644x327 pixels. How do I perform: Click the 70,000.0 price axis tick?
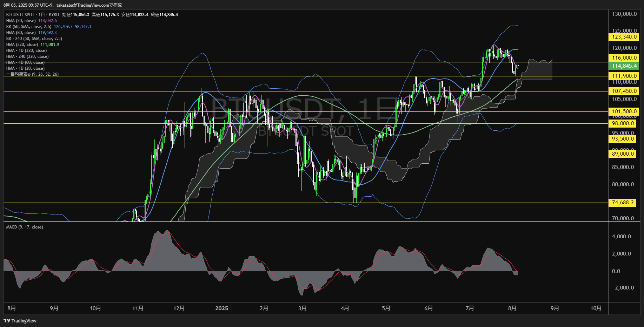point(623,218)
